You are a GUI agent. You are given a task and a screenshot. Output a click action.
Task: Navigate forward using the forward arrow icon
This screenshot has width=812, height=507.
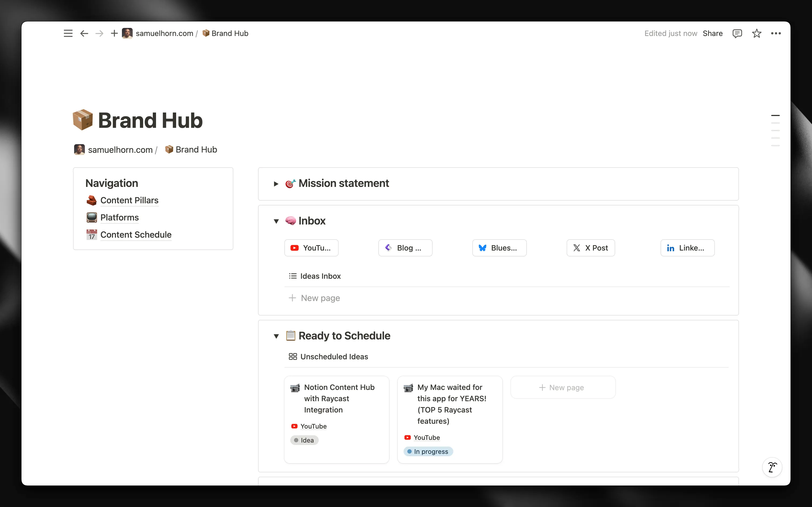click(x=99, y=33)
